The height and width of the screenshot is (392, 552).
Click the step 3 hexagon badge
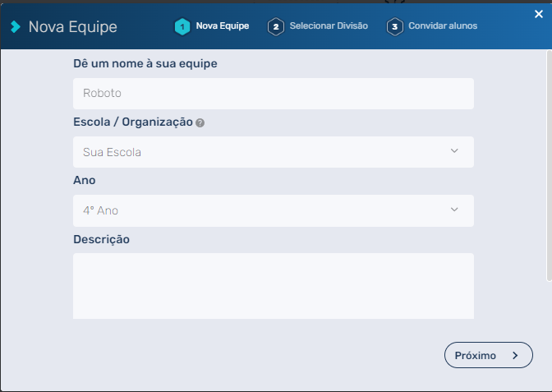pos(394,26)
